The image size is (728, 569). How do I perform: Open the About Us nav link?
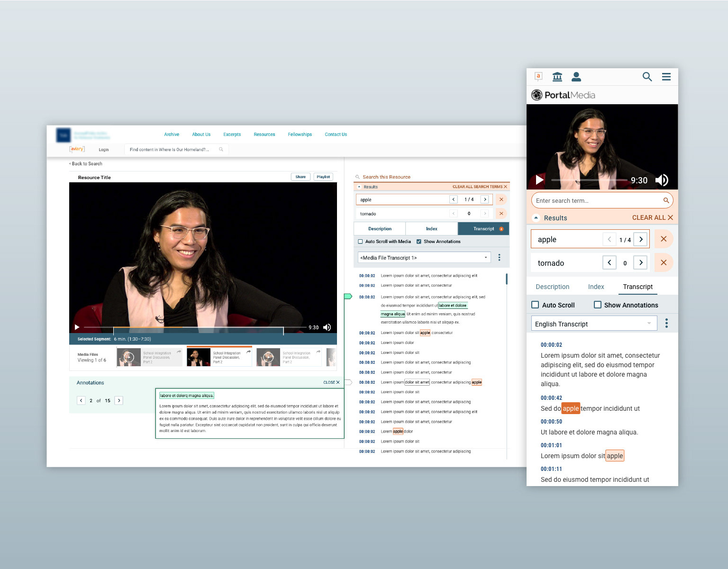coord(201,135)
